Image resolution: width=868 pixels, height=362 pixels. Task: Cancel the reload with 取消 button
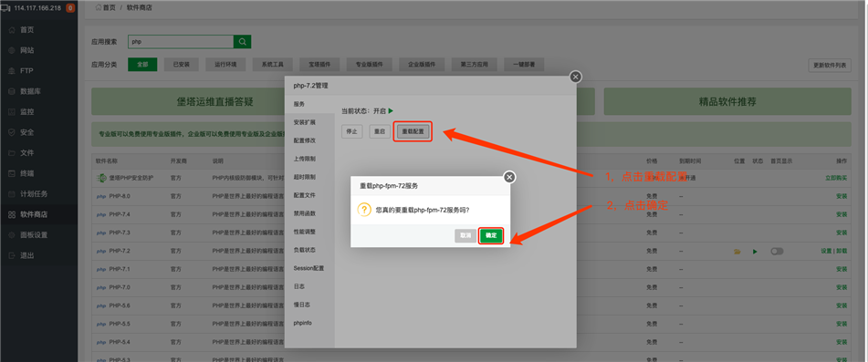point(465,235)
